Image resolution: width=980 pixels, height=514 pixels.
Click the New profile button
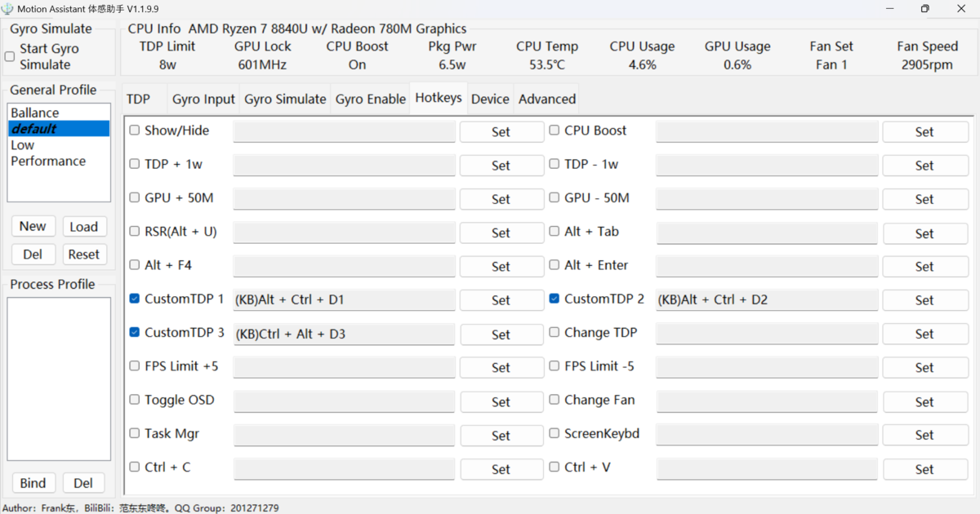point(33,226)
